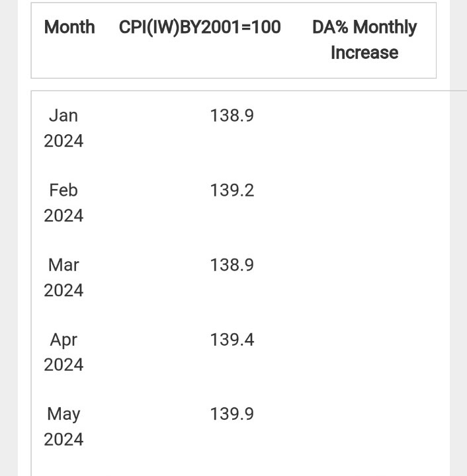
Task: Click the Apr 2024 month cell
Action: pyautogui.click(x=64, y=352)
